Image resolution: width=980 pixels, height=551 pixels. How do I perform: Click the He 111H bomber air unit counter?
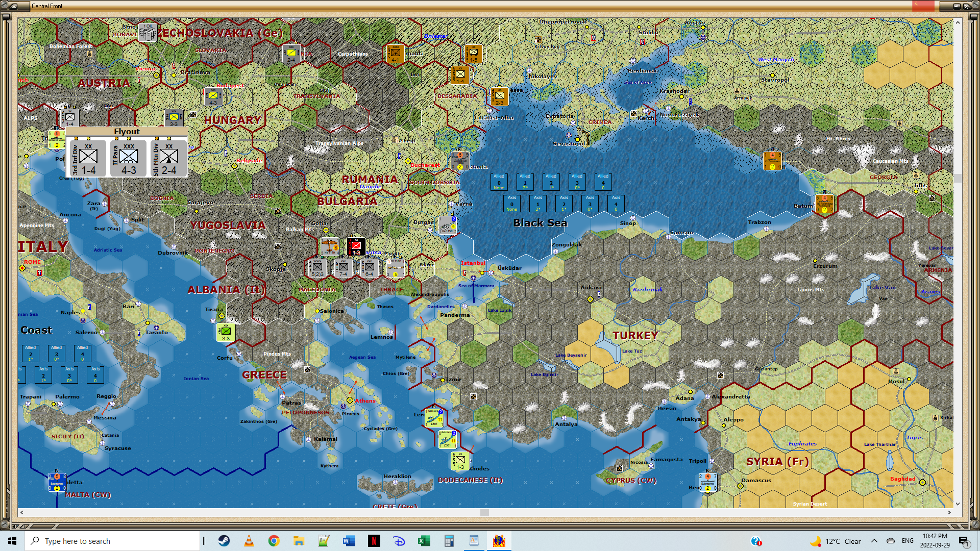pos(329,246)
